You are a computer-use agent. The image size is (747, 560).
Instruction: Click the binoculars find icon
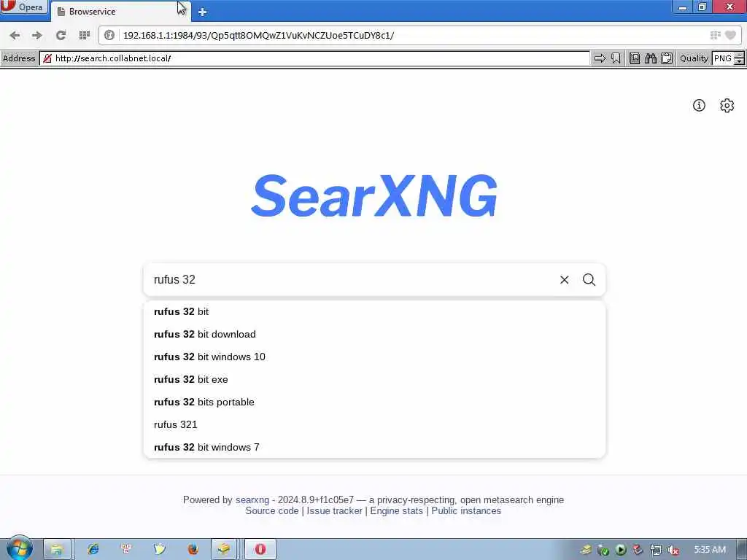pos(651,58)
